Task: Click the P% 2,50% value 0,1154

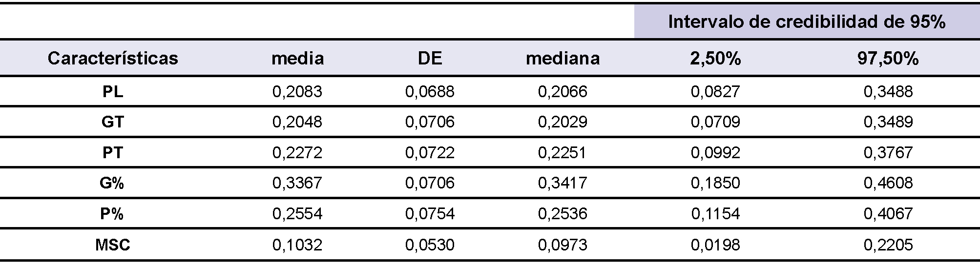Action: coord(715,214)
